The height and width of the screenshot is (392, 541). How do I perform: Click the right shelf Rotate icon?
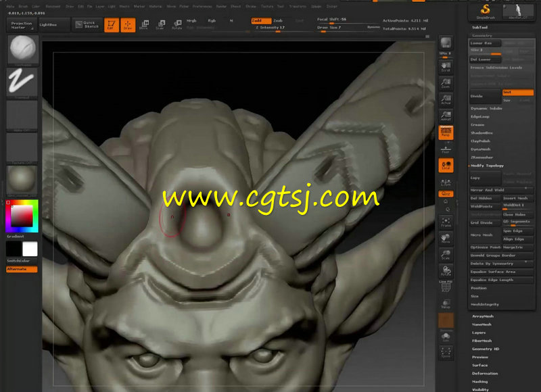(446, 271)
